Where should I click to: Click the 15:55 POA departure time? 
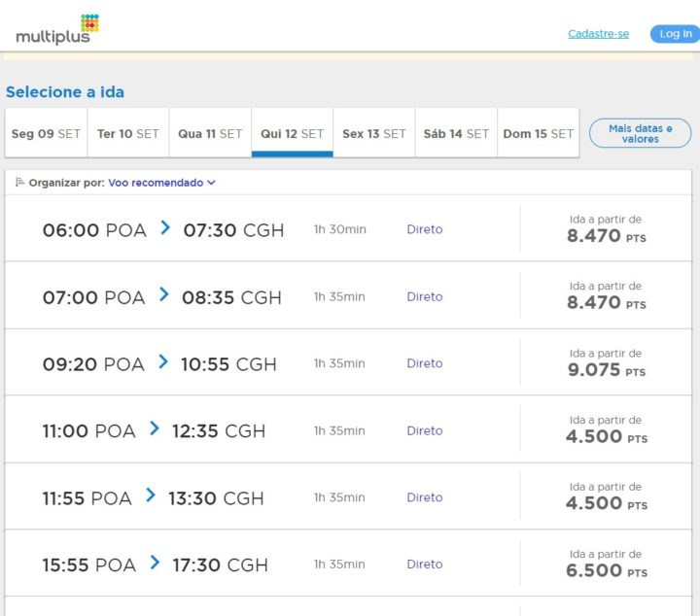pyautogui.click(x=88, y=565)
